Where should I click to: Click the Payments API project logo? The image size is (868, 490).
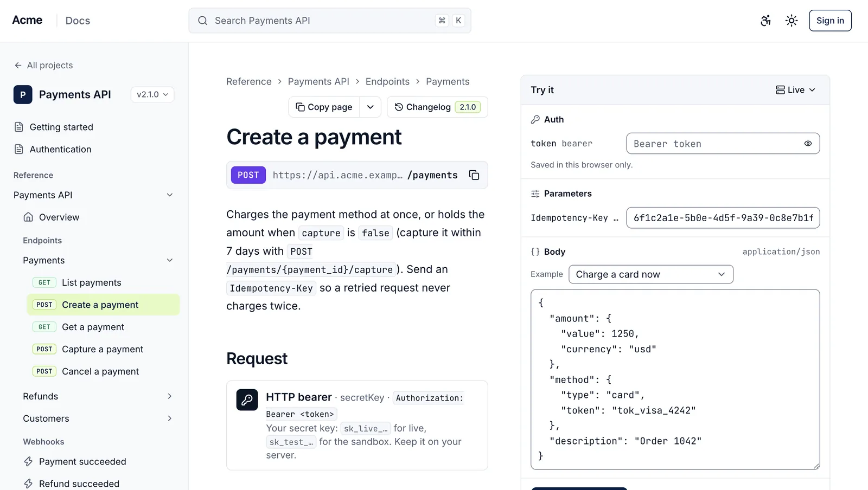click(x=23, y=94)
